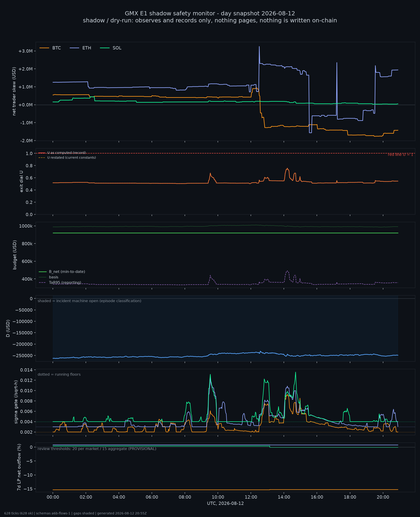The height and width of the screenshot is (517, 420).
Task: Click the SOL green legend line swatch
Action: (x=105, y=48)
